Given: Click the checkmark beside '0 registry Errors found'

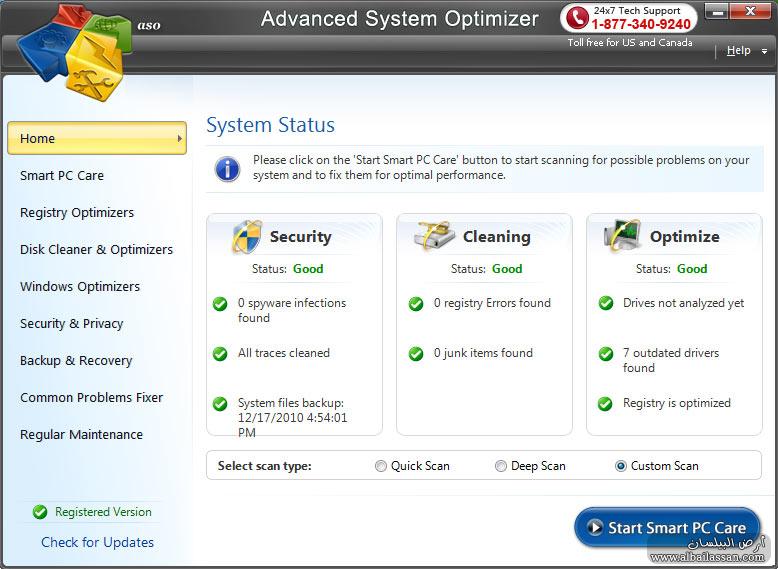Looking at the screenshot, I should 416,304.
